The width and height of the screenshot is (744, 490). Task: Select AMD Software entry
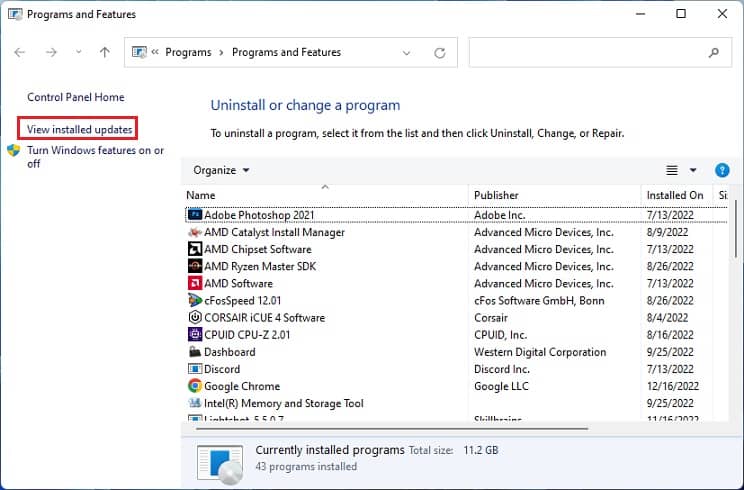238,284
